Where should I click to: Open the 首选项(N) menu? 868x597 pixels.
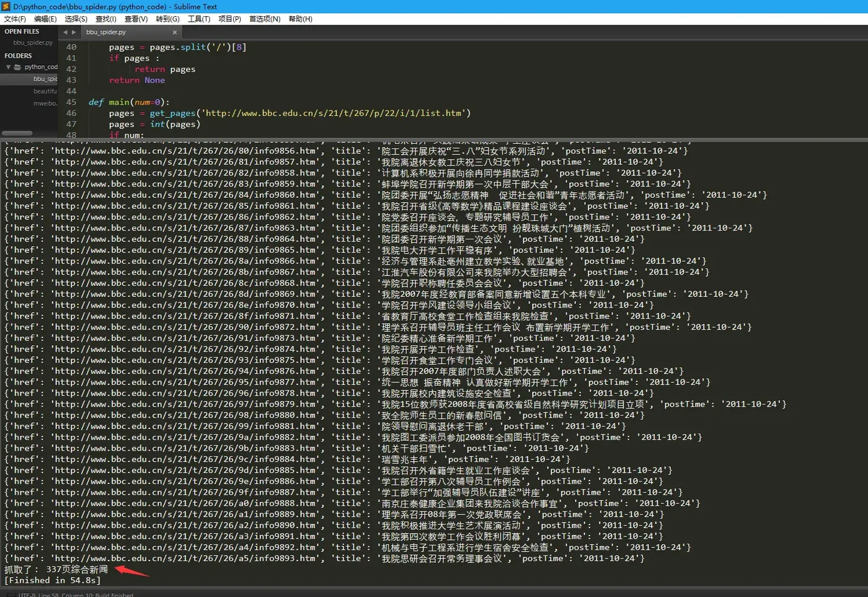click(x=265, y=19)
